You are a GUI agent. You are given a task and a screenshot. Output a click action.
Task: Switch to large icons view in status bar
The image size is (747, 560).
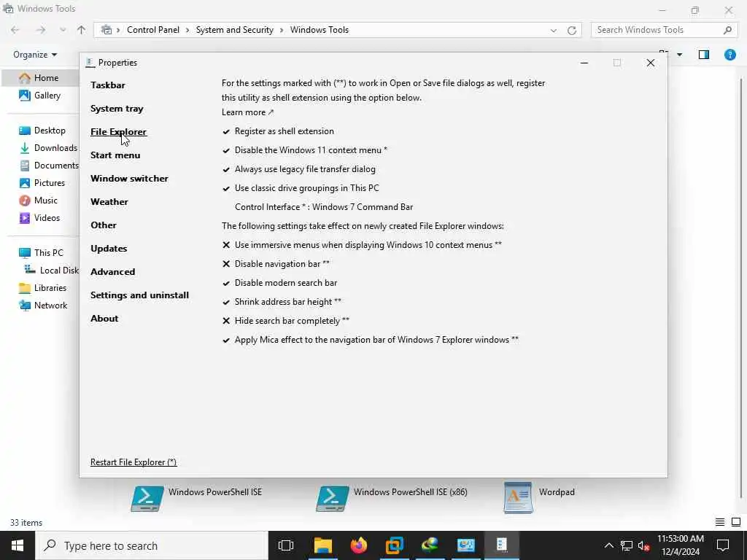(736, 522)
